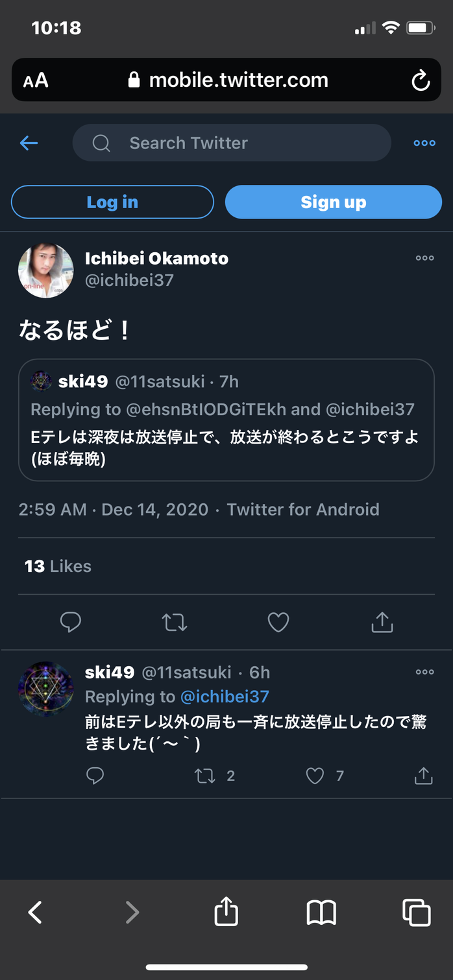Like the main tweet with the heart icon
The height and width of the screenshot is (980, 453).
coord(278,623)
